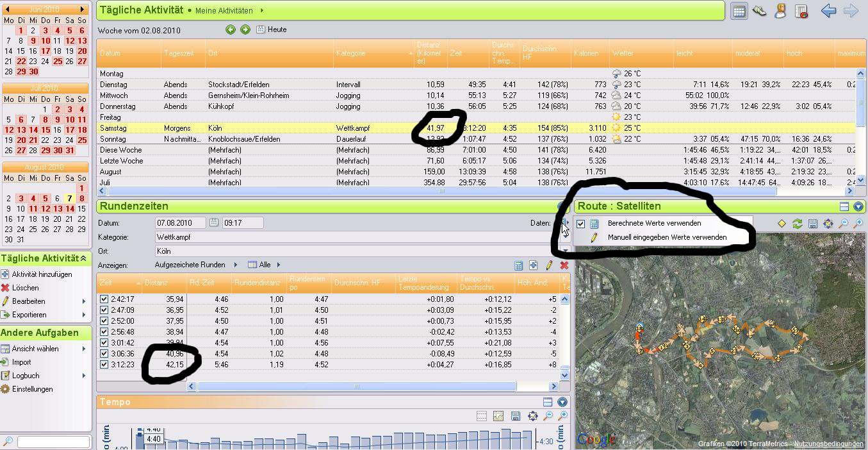Screen dimensions: 868x450
Task: Expand the Aufgezeichnete Runden dropdown
Action: point(236,265)
